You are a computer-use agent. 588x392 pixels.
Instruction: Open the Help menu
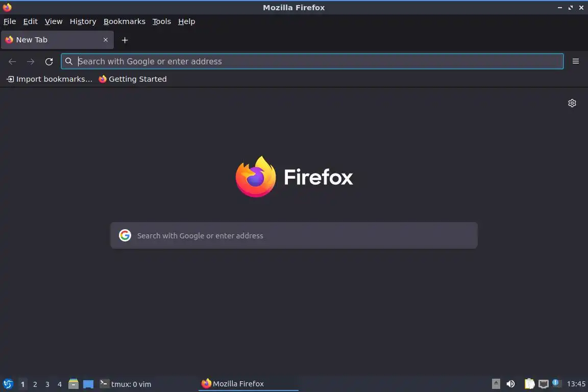pyautogui.click(x=186, y=21)
